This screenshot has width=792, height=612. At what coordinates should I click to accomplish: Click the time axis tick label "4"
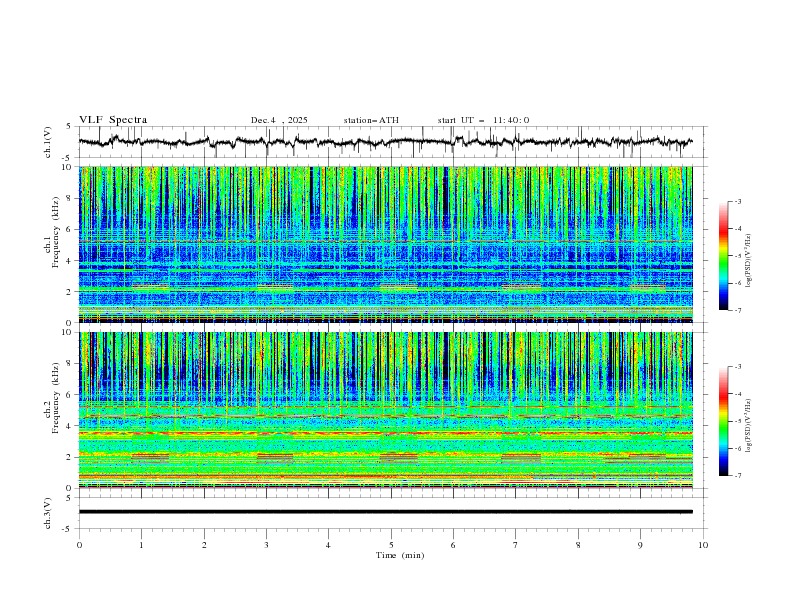pos(328,545)
